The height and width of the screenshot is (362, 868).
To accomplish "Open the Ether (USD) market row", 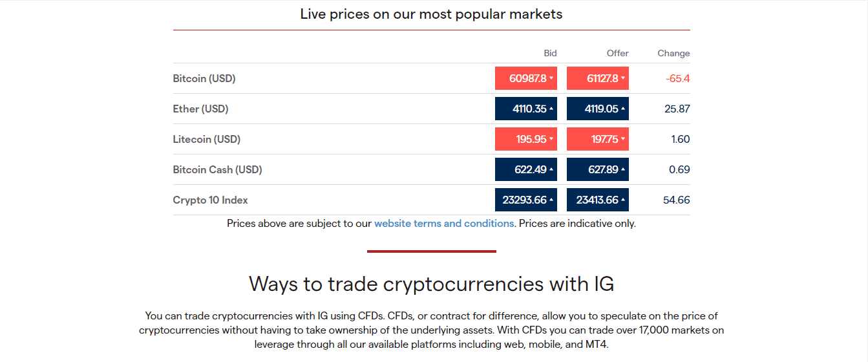I will coord(432,109).
